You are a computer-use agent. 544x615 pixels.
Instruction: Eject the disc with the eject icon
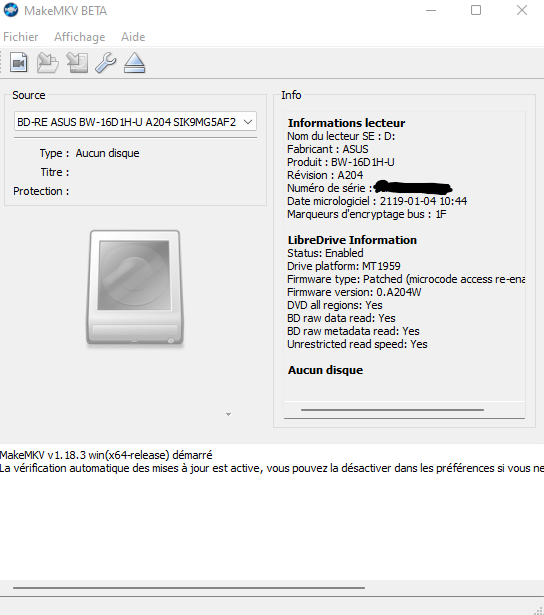135,62
